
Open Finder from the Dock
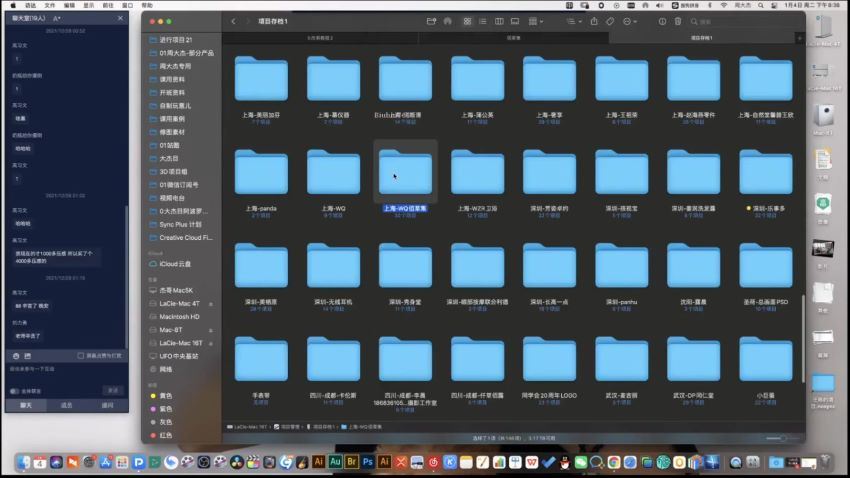pos(23,462)
